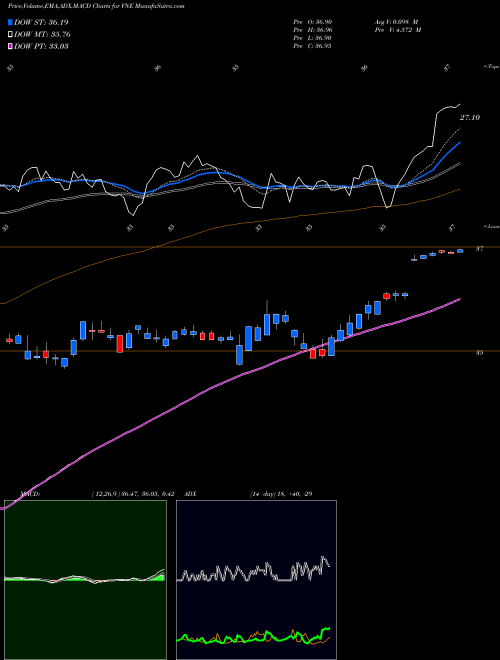This screenshot has width=500, height=660.
Task: Click the tallest blue candle with long upper wick
Action: [x=267, y=319]
